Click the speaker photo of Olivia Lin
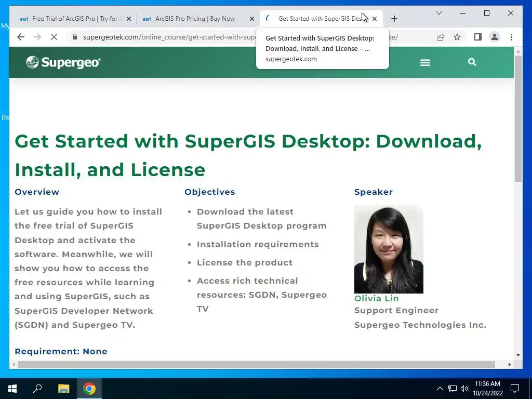 389,249
